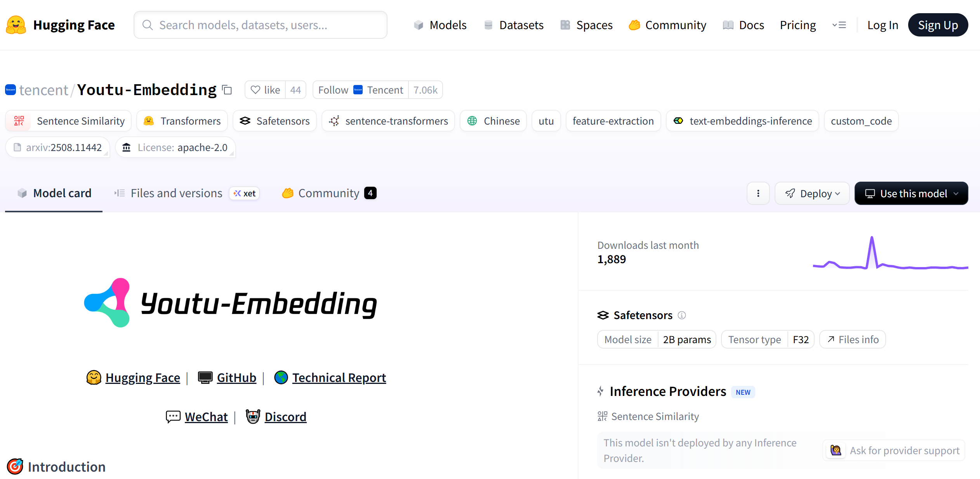Open the Community tab with 4 discussions

point(329,193)
